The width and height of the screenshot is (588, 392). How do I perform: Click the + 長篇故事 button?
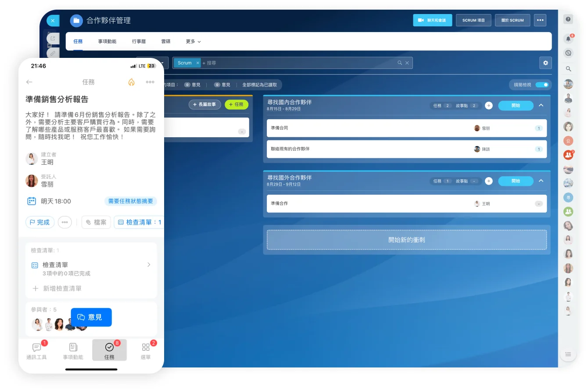click(205, 105)
